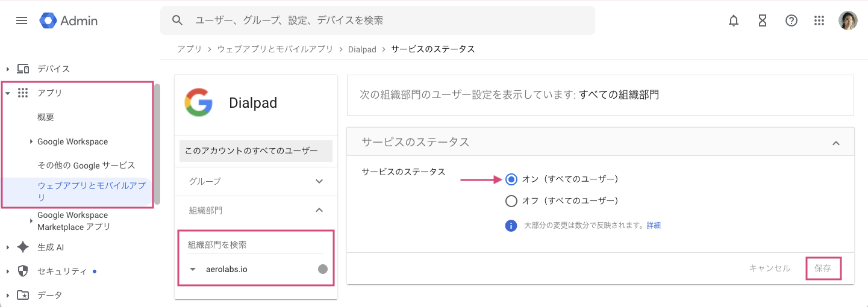This screenshot has height=307, width=868.
Task: Select the オン（すべてのユーザー） radio button
Action: (511, 179)
